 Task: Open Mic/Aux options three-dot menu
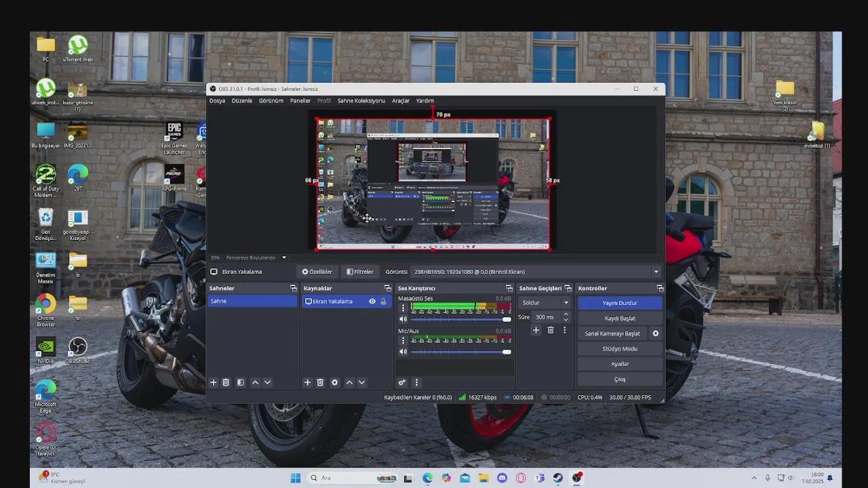click(x=403, y=340)
